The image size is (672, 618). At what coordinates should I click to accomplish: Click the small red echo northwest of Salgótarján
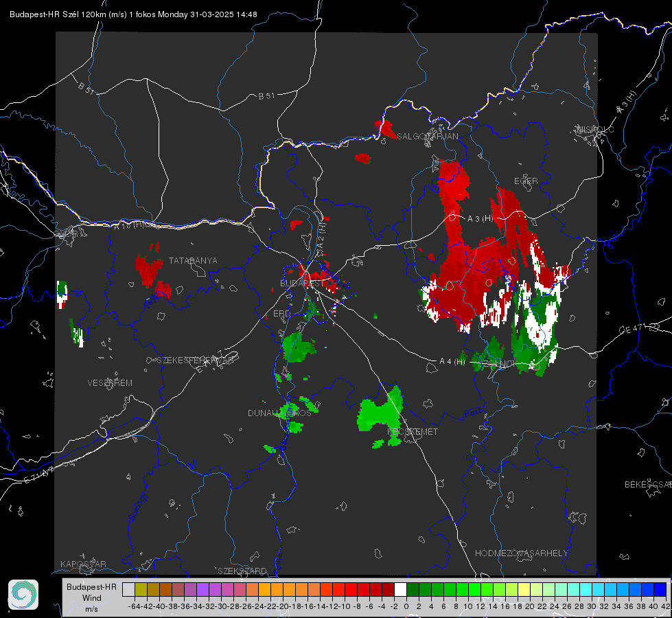tap(385, 129)
